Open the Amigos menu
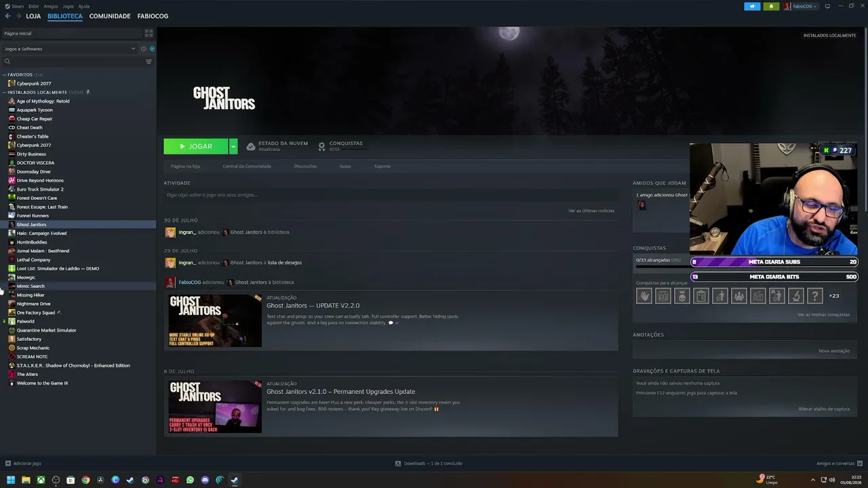 [x=51, y=6]
